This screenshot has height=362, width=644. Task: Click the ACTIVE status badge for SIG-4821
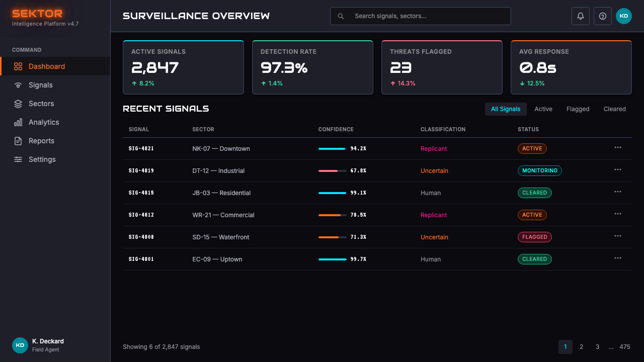pyautogui.click(x=532, y=149)
